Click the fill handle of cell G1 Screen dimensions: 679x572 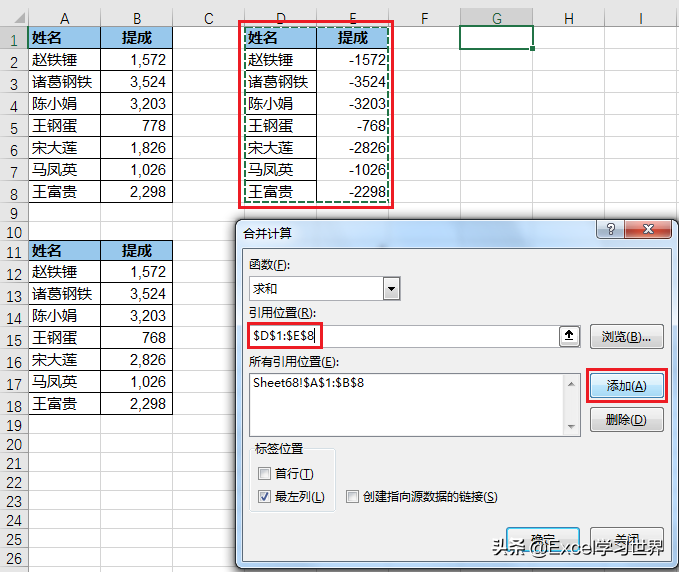532,48
